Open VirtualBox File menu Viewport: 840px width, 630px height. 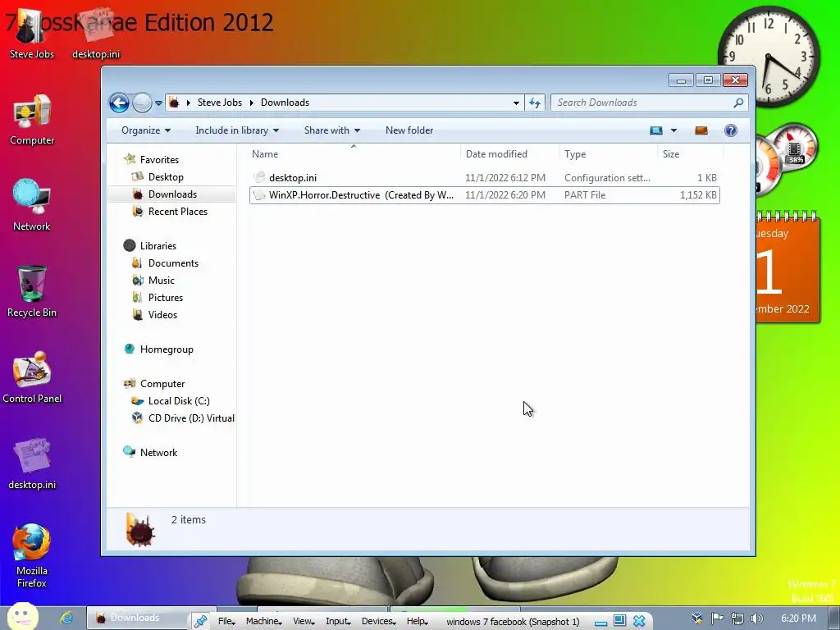[226, 621]
